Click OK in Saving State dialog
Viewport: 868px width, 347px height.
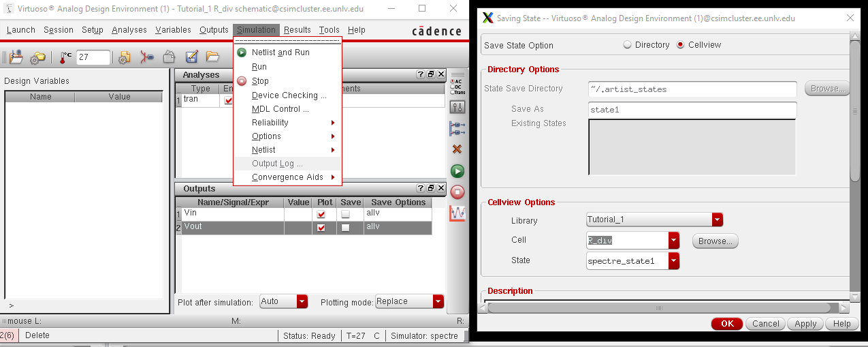tap(727, 324)
